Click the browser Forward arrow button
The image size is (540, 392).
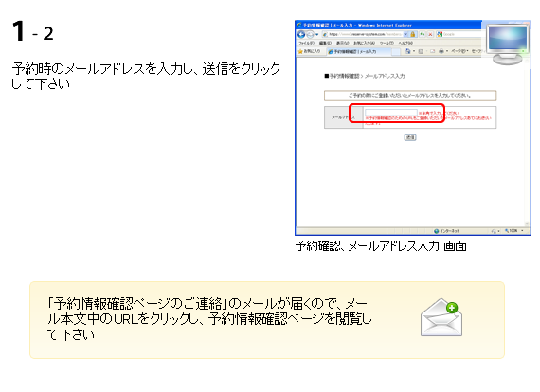(x=310, y=34)
